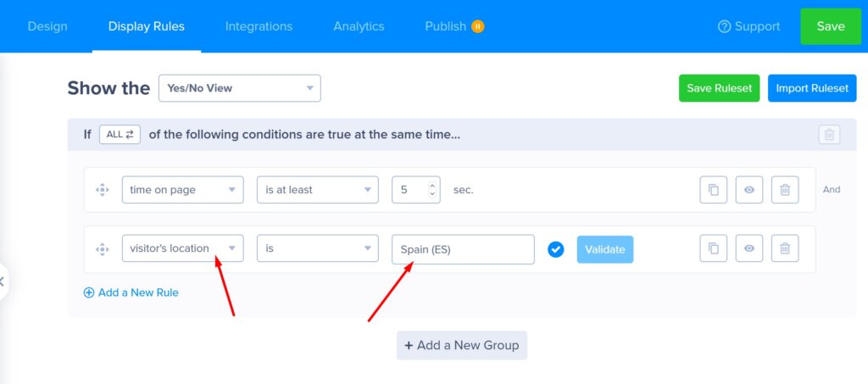Go to the Analytics tab
This screenshot has height=384, width=868.
pyautogui.click(x=359, y=26)
